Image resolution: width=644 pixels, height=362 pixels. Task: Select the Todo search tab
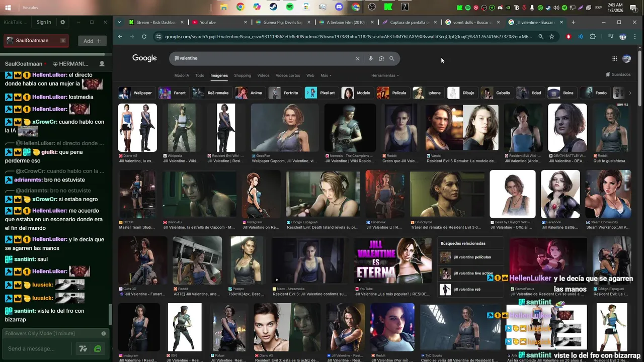(200, 75)
